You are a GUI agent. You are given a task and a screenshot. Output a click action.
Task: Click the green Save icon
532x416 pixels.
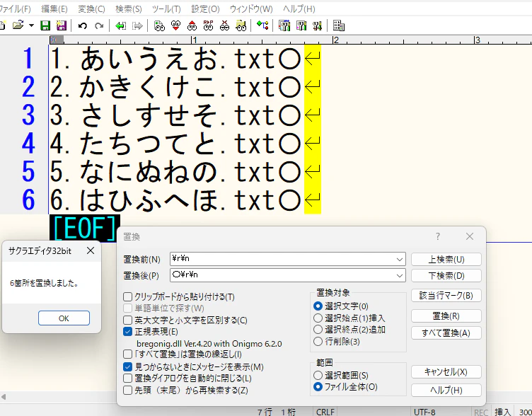tap(45, 25)
